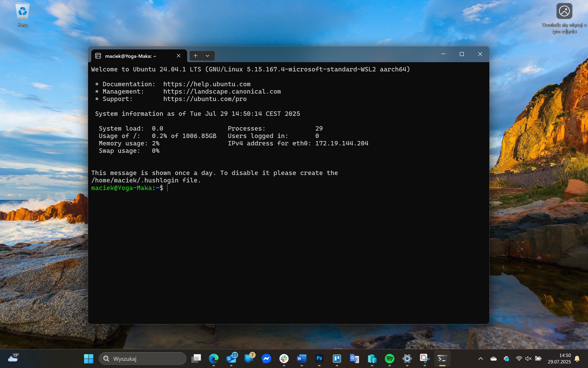Image resolution: width=588 pixels, height=368 pixels.
Task: Open the weather widget showing 19°
Action: tap(13, 358)
